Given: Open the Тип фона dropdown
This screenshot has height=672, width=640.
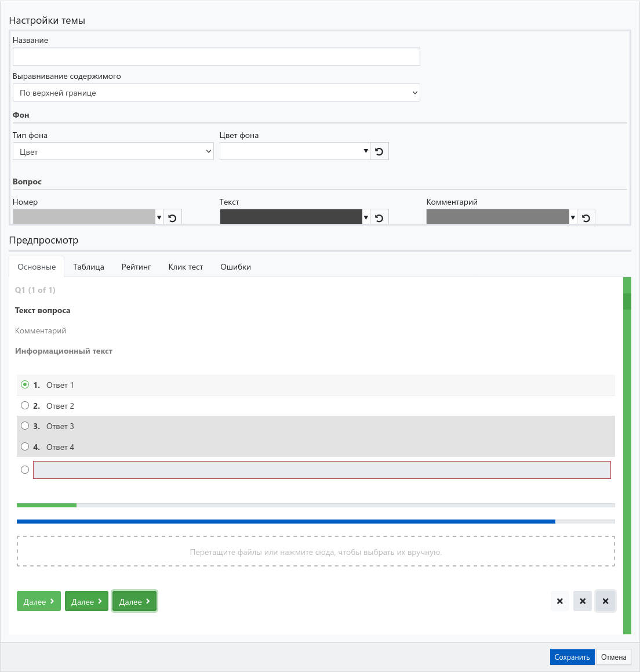Looking at the screenshot, I should 113,151.
